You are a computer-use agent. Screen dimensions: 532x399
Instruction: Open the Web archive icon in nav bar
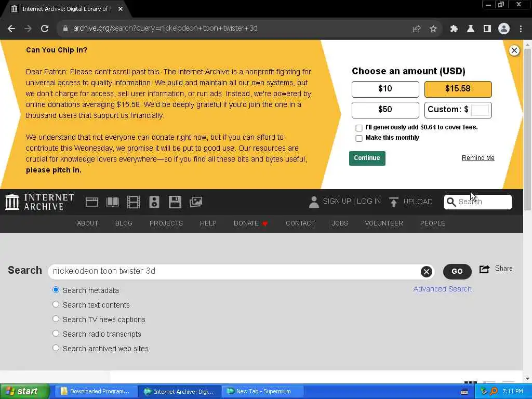[x=91, y=202]
